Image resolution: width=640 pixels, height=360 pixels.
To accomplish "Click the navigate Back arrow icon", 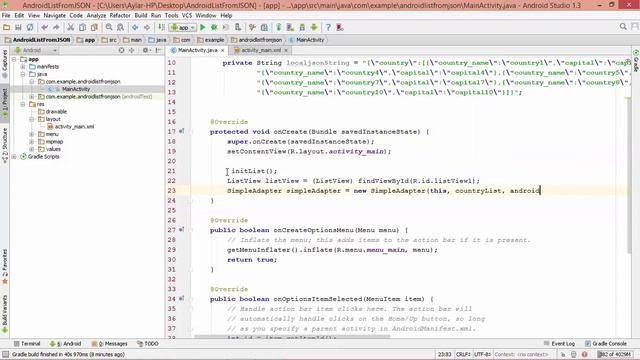I will (x=135, y=27).
